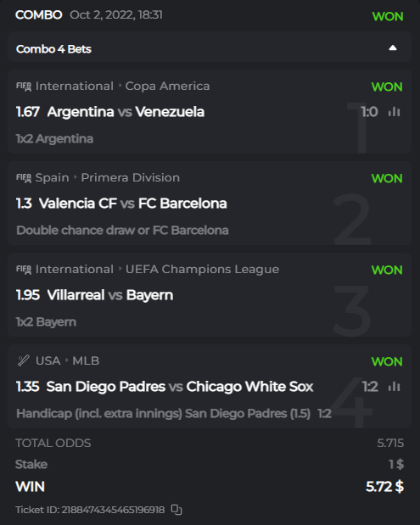Select the UEFA Champions League label

(x=202, y=270)
